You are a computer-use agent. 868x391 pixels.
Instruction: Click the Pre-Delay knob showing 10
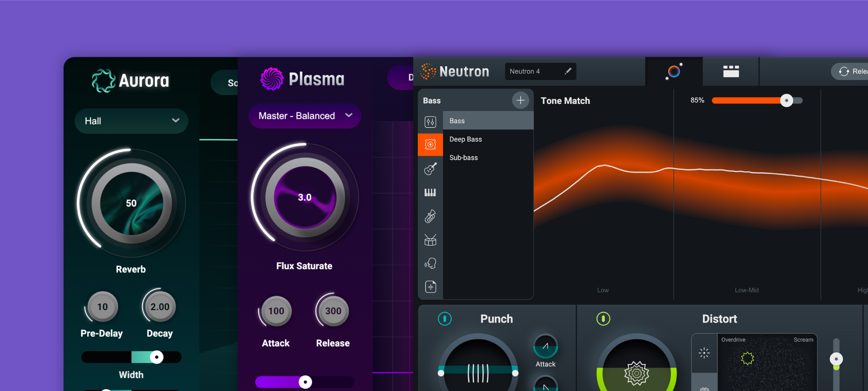click(x=103, y=307)
